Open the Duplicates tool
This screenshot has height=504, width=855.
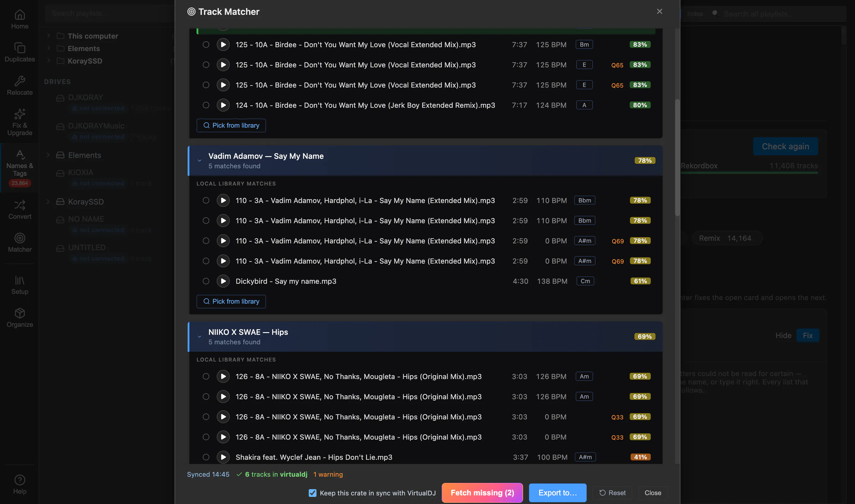20,52
